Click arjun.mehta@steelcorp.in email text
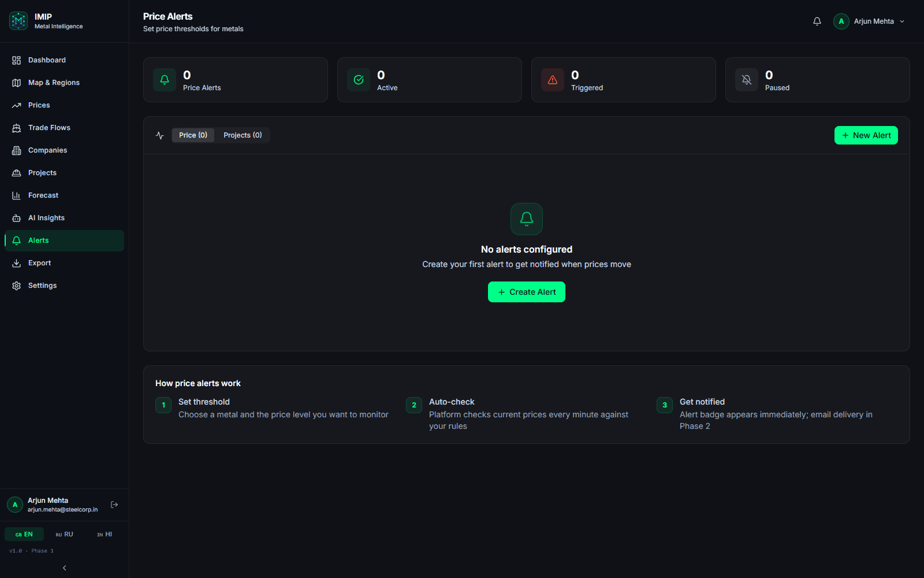The width and height of the screenshot is (924, 578). pos(62,510)
